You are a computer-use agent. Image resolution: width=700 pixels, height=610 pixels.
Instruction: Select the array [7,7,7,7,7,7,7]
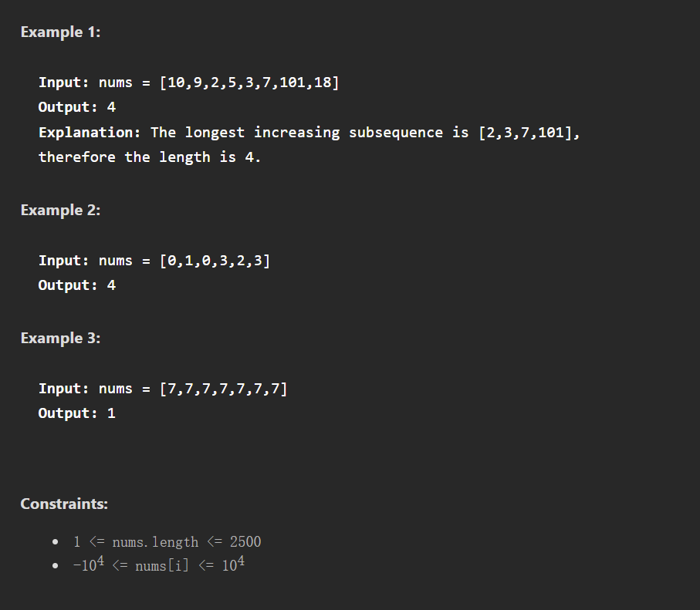(223, 389)
